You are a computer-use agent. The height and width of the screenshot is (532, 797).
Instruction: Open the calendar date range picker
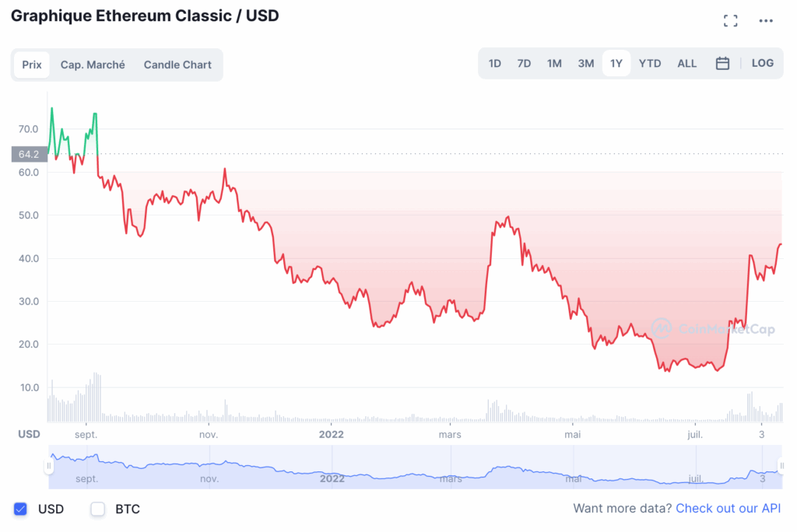(x=722, y=64)
